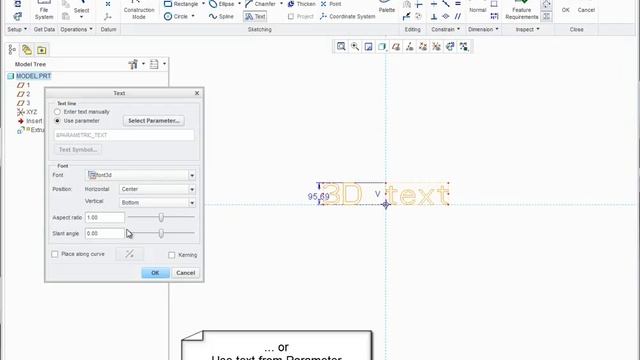The width and height of the screenshot is (640, 360).
Task: Click place-along-curve flip direction icon button
Action: click(x=129, y=254)
